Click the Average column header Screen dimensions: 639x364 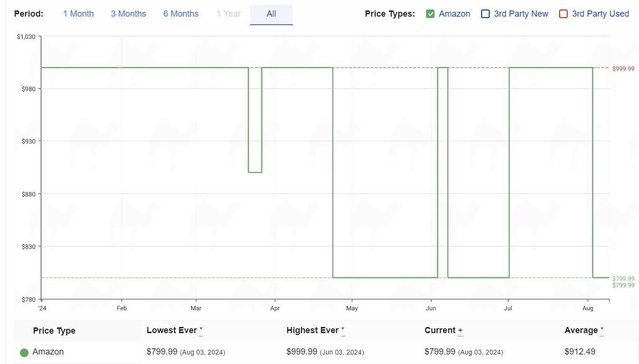click(581, 330)
